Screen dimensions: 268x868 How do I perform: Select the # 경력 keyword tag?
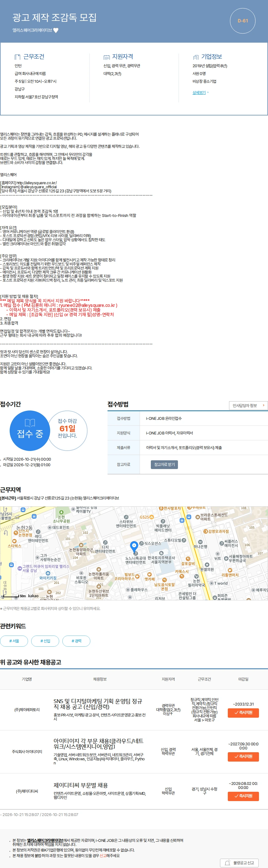click(x=76, y=640)
